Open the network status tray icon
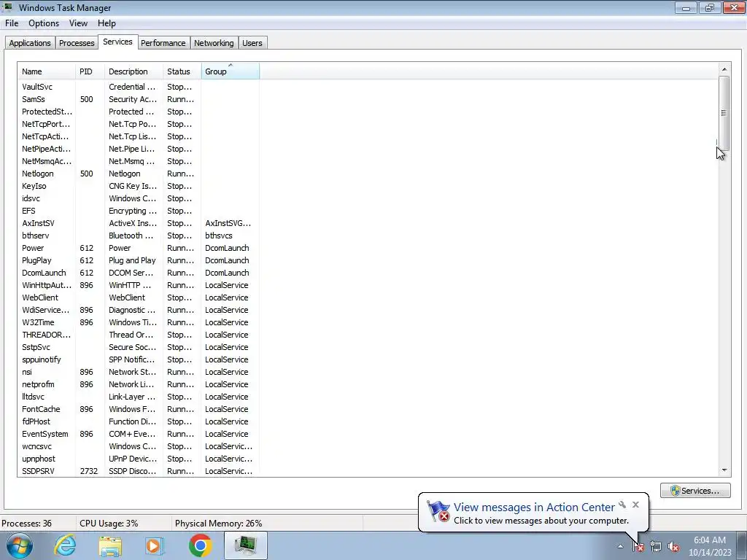This screenshot has width=747, height=560. point(656,547)
